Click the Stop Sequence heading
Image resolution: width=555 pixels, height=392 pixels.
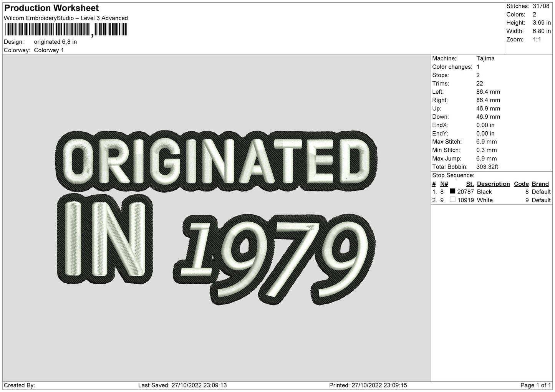pos(453,175)
